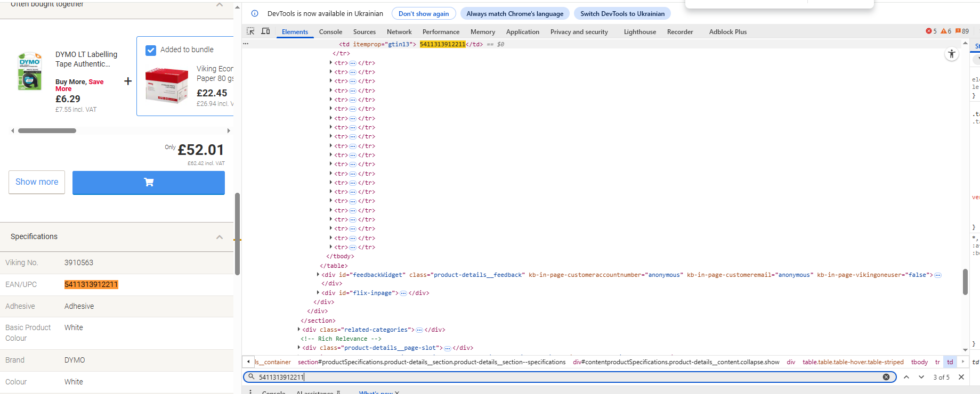Screen dimensions: 980x394
Task: Click Switch DevTools to Ukrainian button
Action: tap(622, 14)
